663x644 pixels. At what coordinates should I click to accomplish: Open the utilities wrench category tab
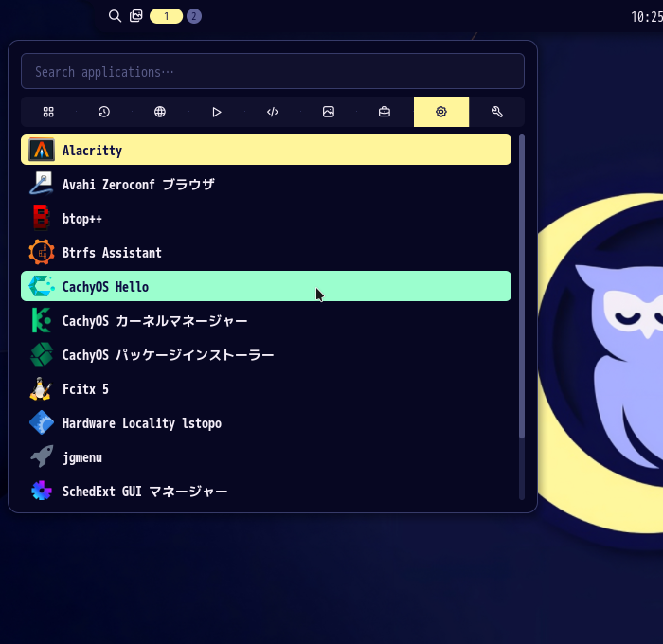(x=497, y=112)
